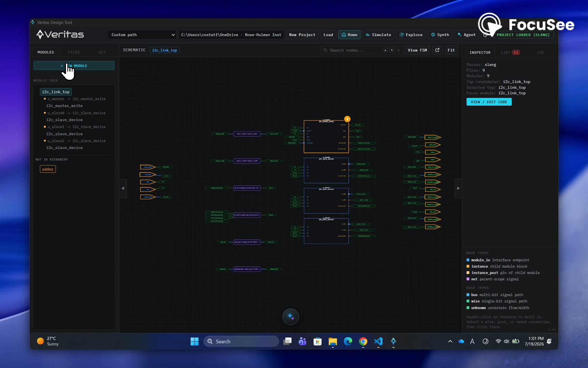The width and height of the screenshot is (588, 368).
Task: Open Microsoft Store from taskbar
Action: tap(317, 341)
